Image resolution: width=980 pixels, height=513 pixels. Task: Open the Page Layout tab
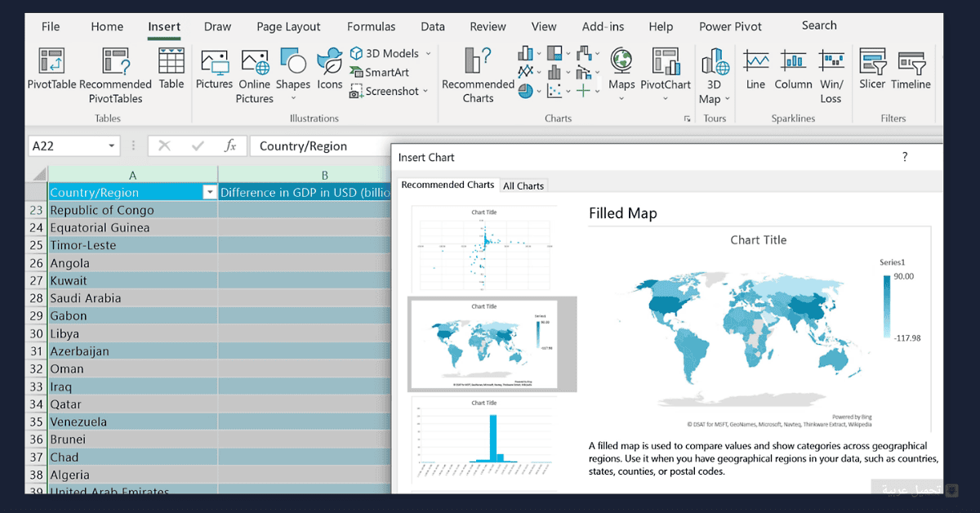coord(288,26)
